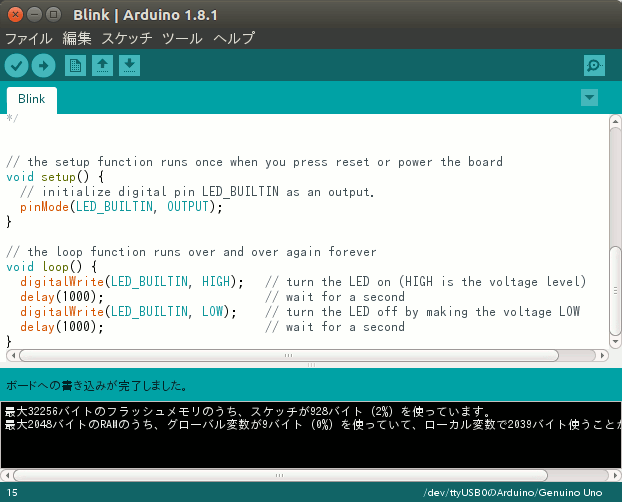The height and width of the screenshot is (502, 622).
Task: Click the editor vertical scrollbar thumb
Action: click(x=615, y=290)
